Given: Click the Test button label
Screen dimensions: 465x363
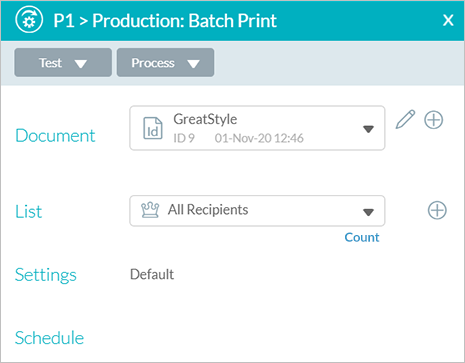Looking at the screenshot, I should click(x=50, y=63).
